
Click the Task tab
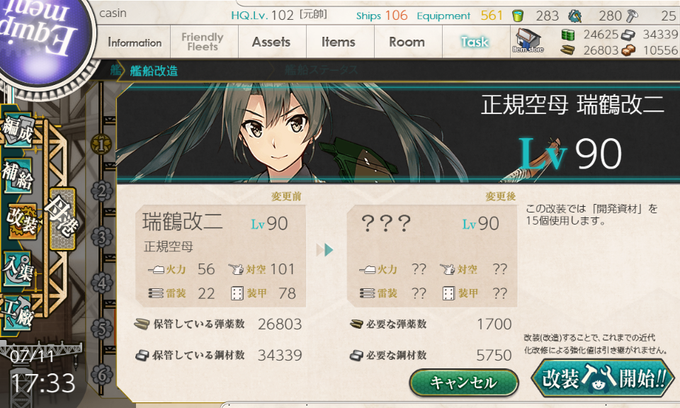coord(475,42)
